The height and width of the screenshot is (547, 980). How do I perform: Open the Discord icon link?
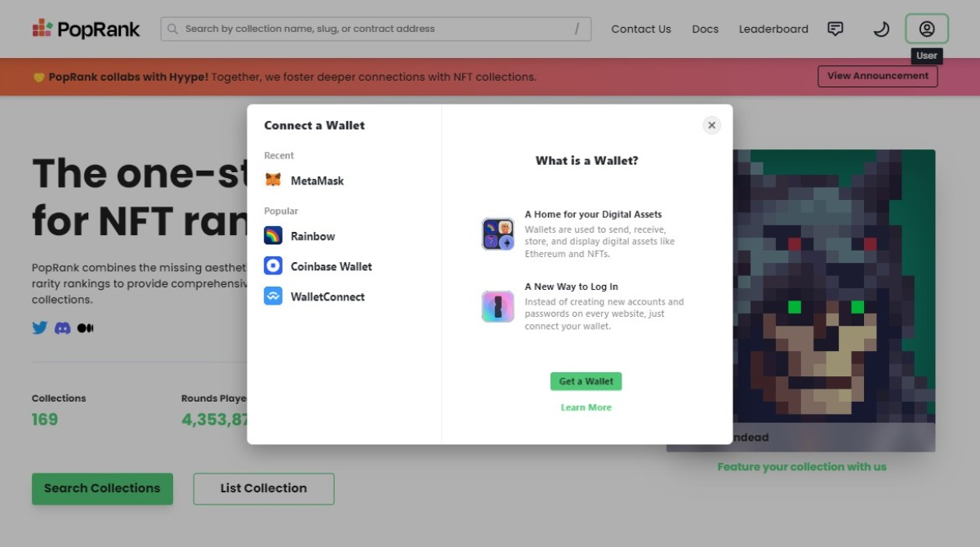(x=63, y=327)
